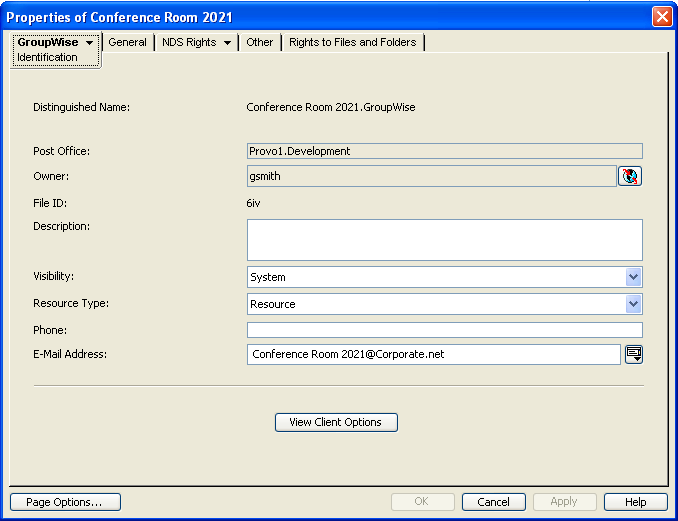Click inside the Description text box

click(444, 240)
